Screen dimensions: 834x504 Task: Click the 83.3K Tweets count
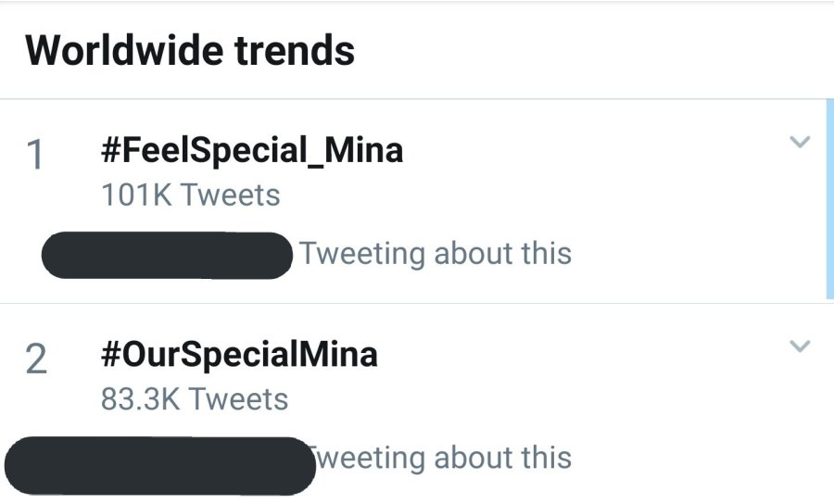click(x=194, y=399)
